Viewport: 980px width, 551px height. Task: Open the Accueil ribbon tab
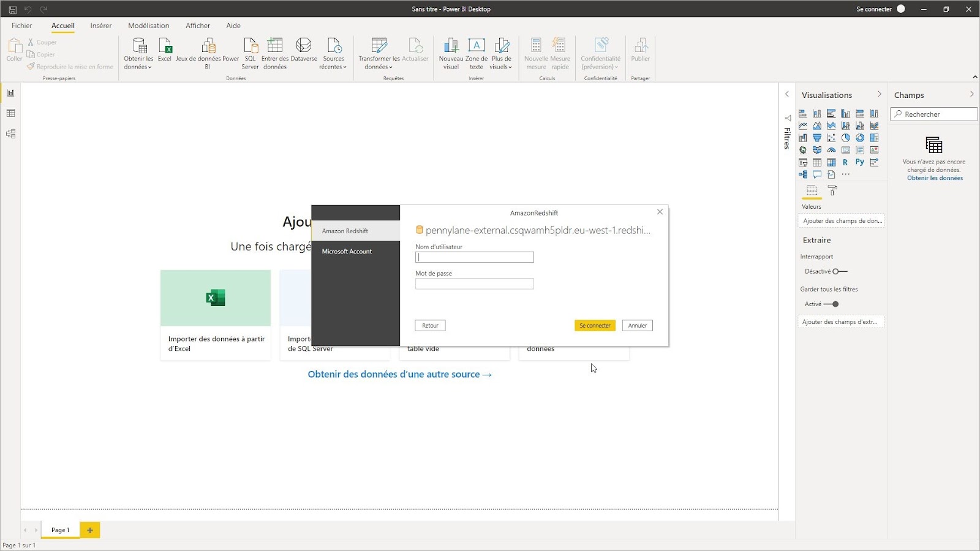coord(63,26)
